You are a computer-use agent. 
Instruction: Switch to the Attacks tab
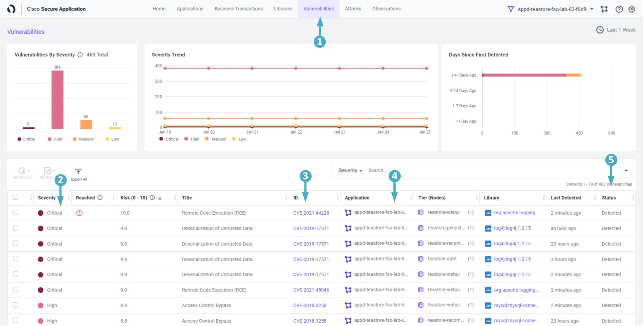pyautogui.click(x=353, y=9)
